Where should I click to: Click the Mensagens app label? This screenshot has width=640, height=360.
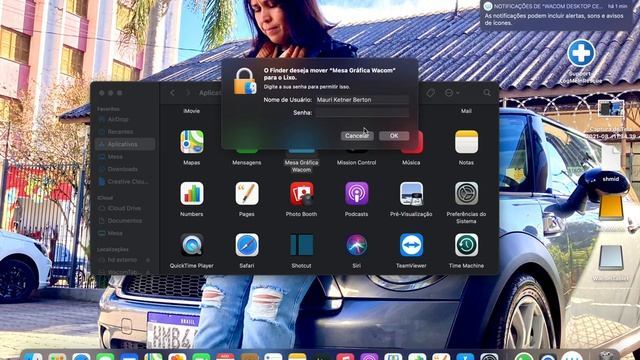[247, 162]
